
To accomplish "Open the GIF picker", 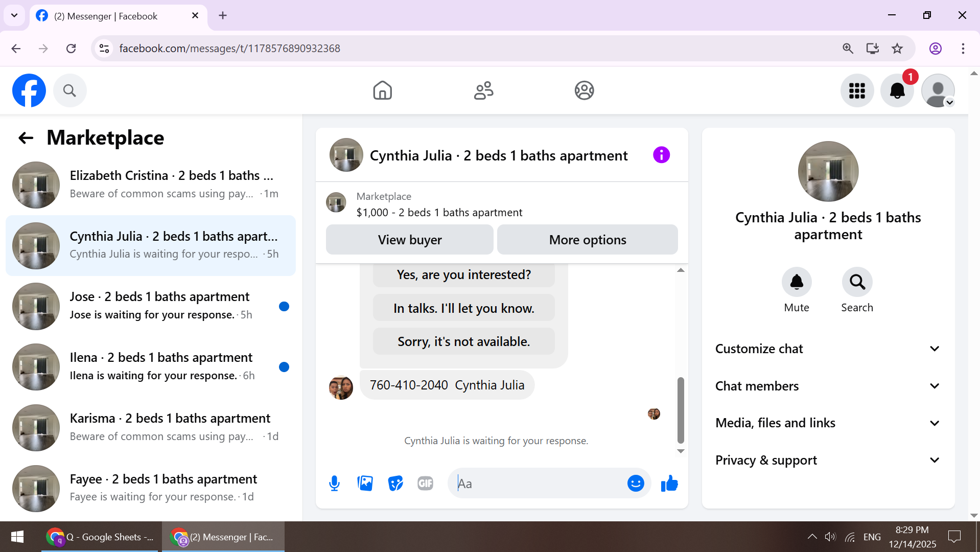I will point(425,483).
